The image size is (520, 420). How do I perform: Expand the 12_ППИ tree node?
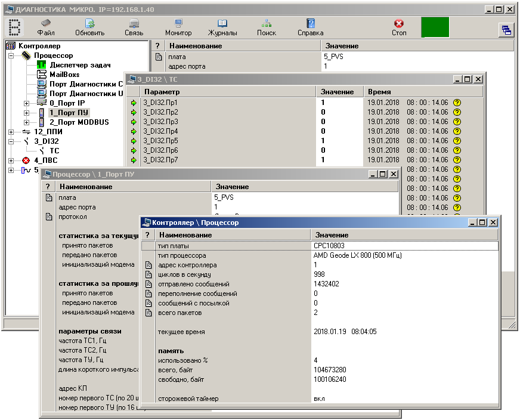[12, 132]
